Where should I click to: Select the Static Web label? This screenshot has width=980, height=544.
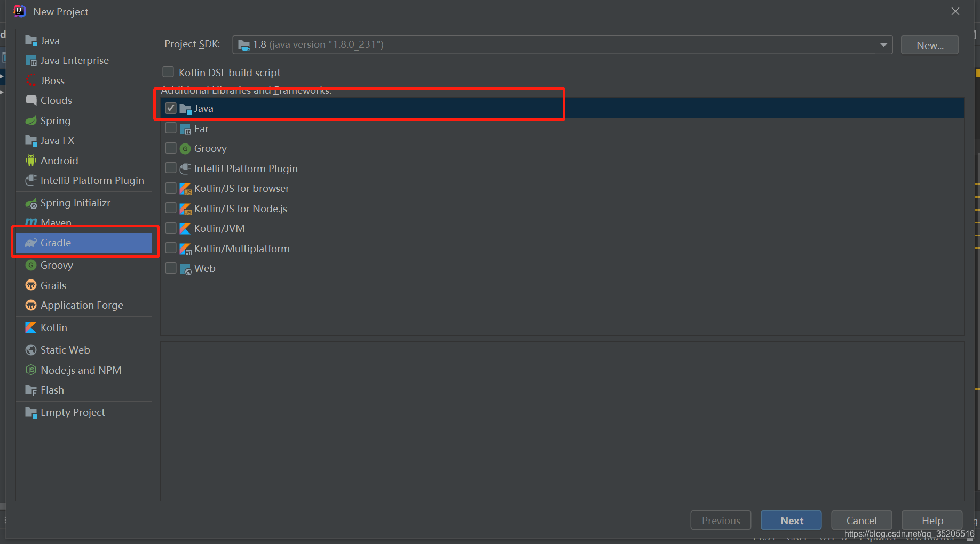65,350
